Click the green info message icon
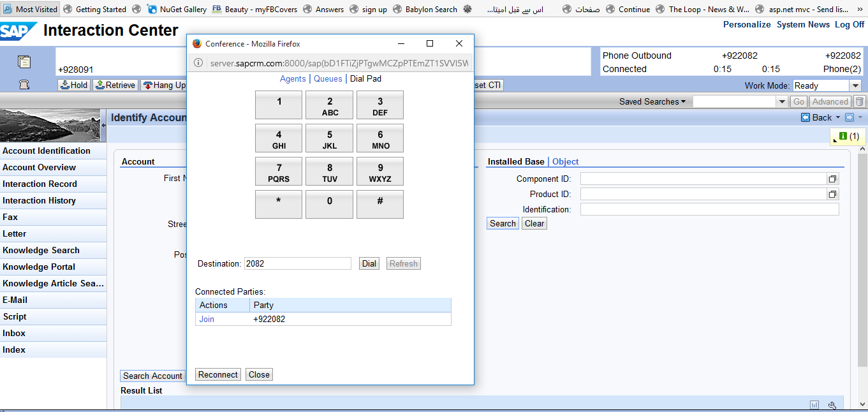This screenshot has width=868, height=412. coord(843,136)
